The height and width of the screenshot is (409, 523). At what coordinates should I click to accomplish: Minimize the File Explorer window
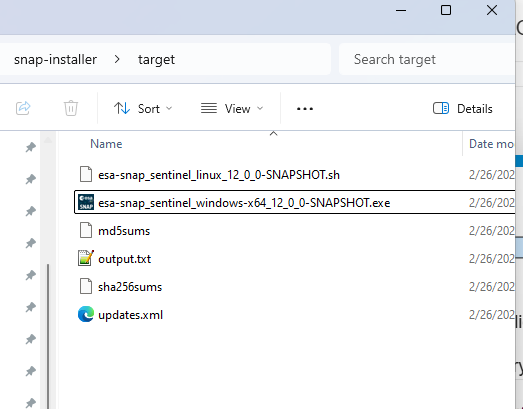401,10
